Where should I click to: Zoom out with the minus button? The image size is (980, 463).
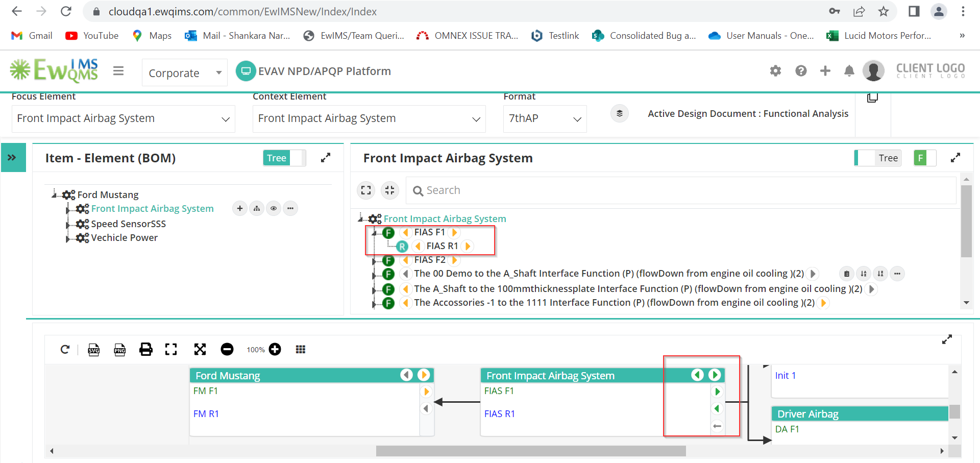pos(227,349)
